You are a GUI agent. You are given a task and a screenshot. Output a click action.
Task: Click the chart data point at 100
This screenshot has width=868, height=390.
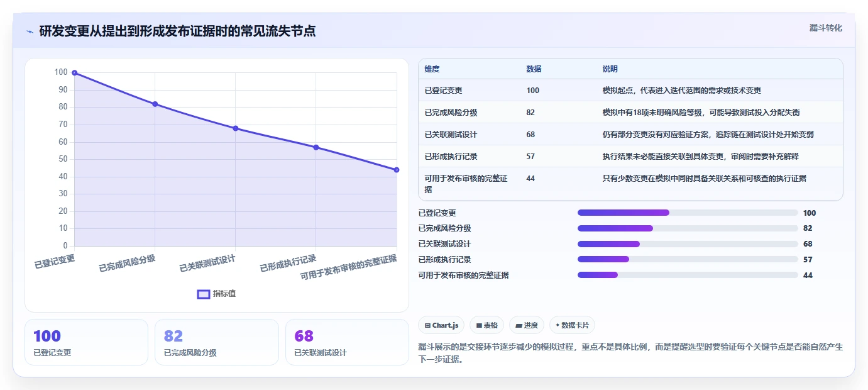tap(75, 73)
